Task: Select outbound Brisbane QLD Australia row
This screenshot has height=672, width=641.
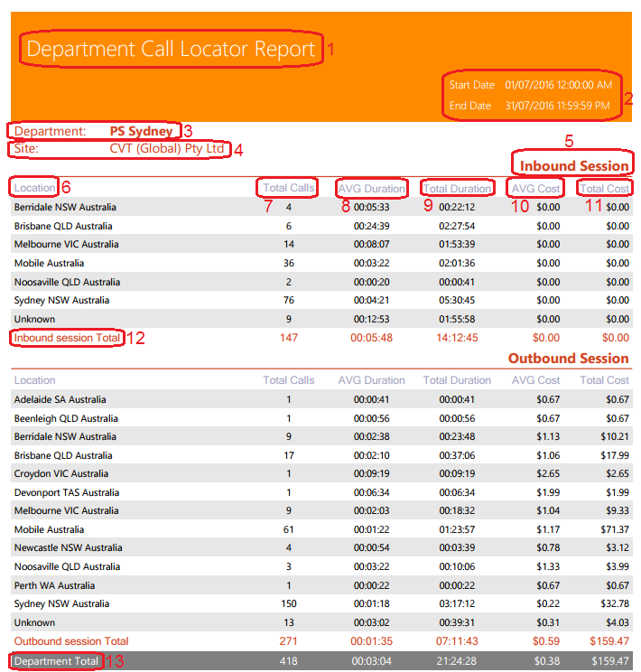Action: coord(321,455)
